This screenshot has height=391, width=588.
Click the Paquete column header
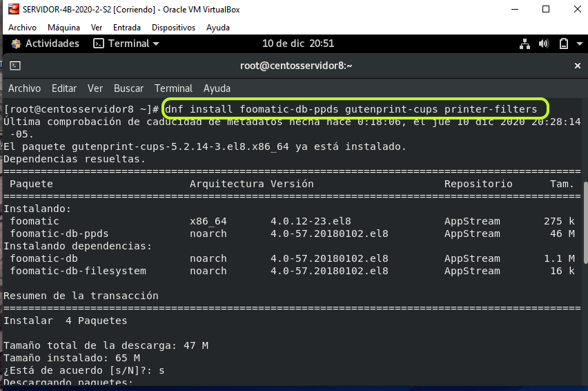[x=31, y=184]
